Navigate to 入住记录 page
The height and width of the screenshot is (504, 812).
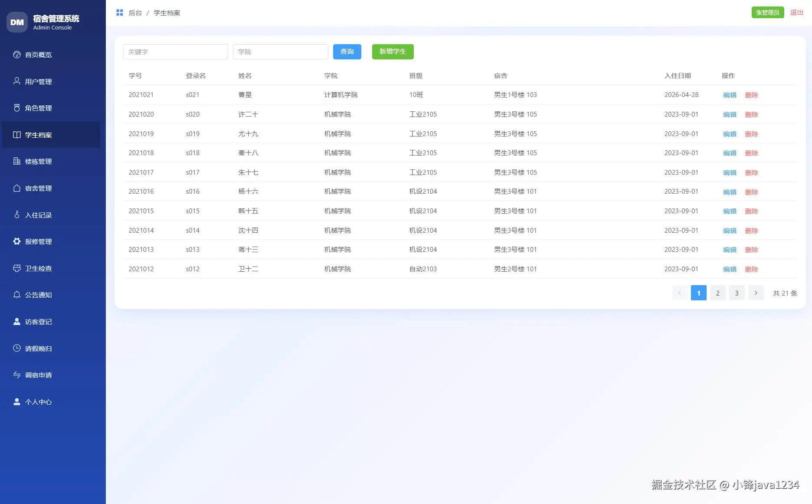(x=51, y=215)
